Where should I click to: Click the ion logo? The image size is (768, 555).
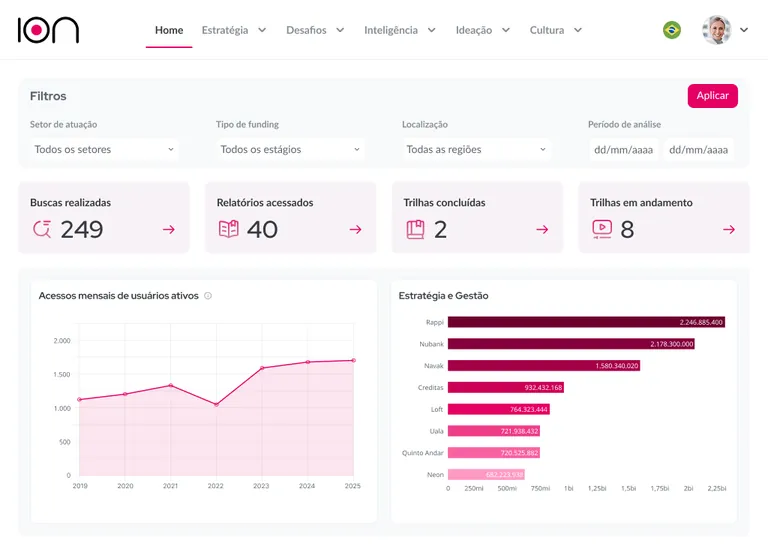48,30
